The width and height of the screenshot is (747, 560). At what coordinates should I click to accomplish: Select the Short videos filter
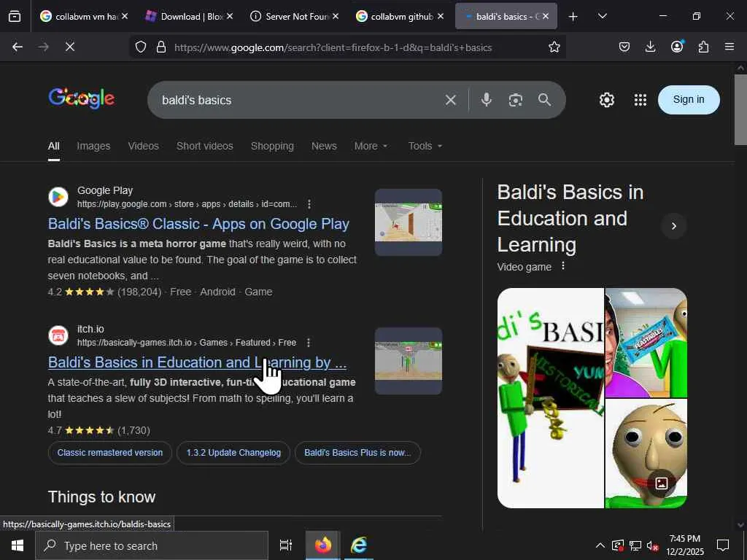[x=205, y=146]
